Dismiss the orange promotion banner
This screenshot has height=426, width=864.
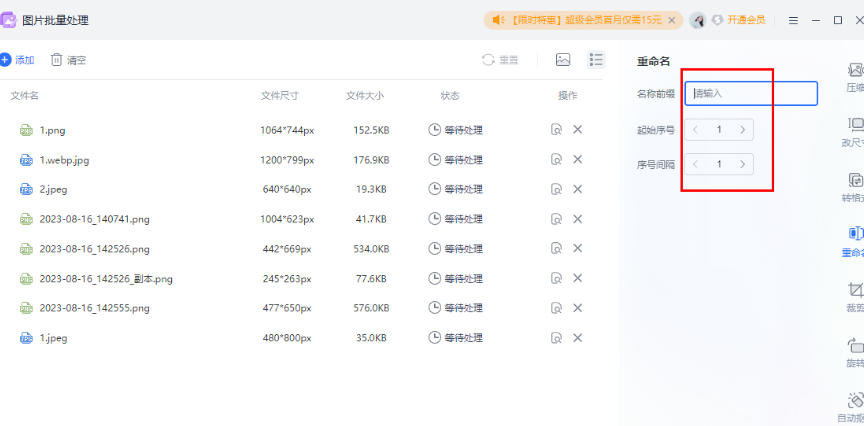(x=671, y=20)
